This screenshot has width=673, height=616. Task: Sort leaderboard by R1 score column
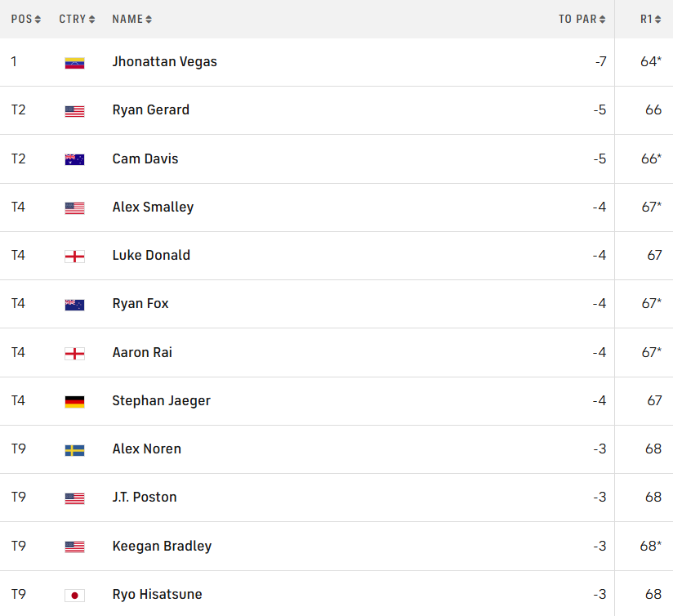click(651, 19)
